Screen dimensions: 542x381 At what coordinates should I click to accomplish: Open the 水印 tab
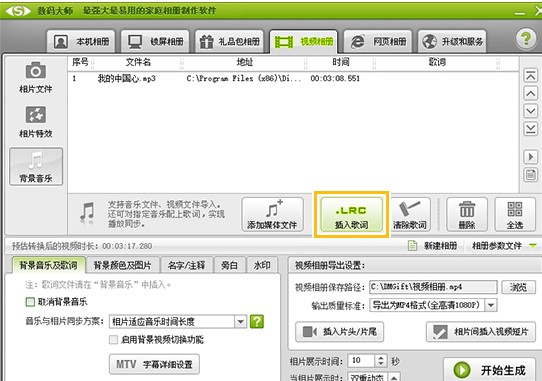(x=262, y=265)
